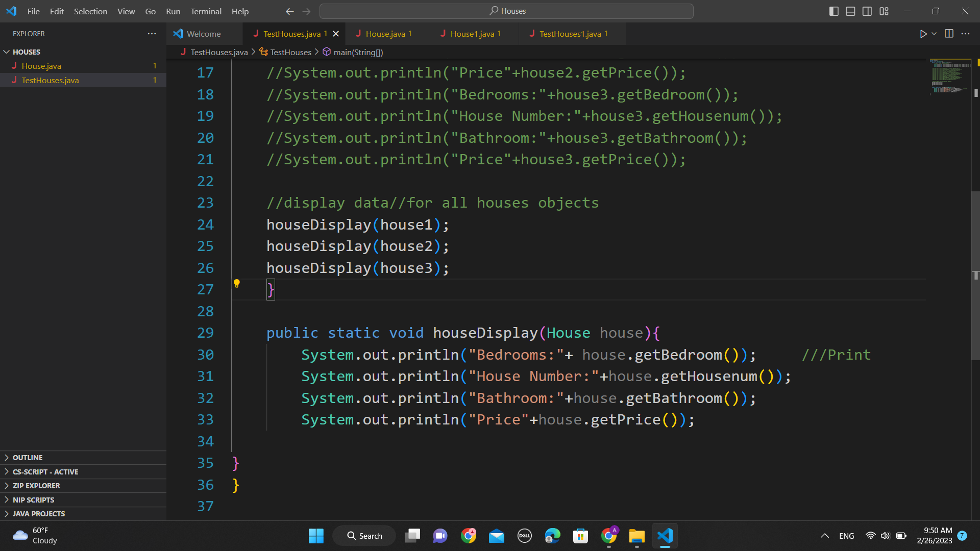Click the editor vertical scrollbar
The image size is (980, 551).
pyautogui.click(x=975, y=275)
